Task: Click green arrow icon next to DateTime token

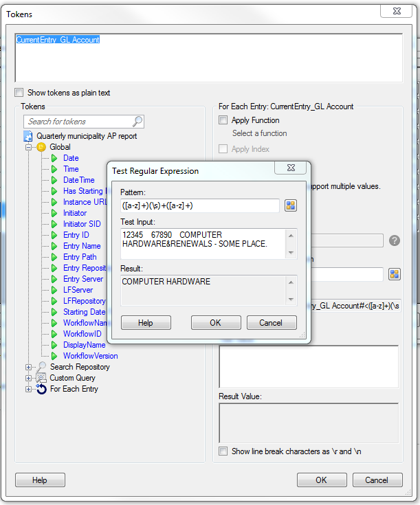Action: (x=54, y=180)
